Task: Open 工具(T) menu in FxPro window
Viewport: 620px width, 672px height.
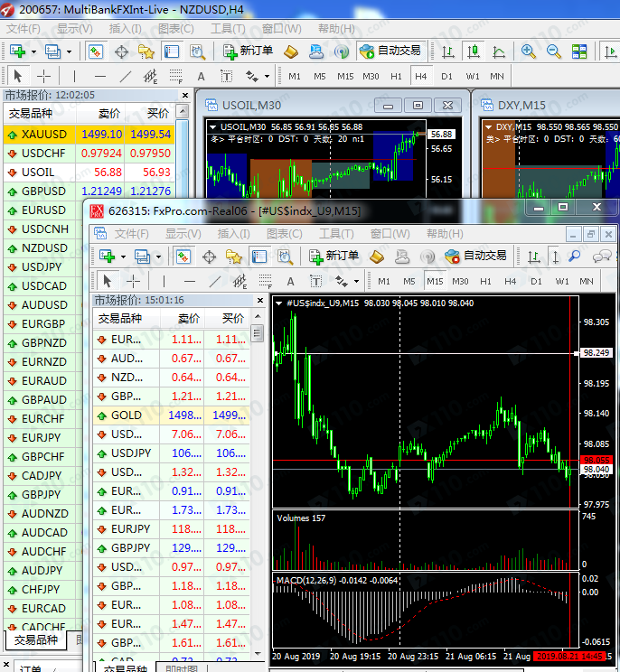Action: [x=335, y=234]
